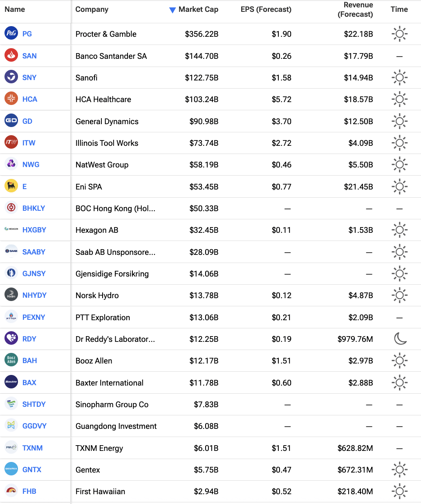The width and height of the screenshot is (421, 504).
Task: Sort table by Time column header
Action: 399,9
